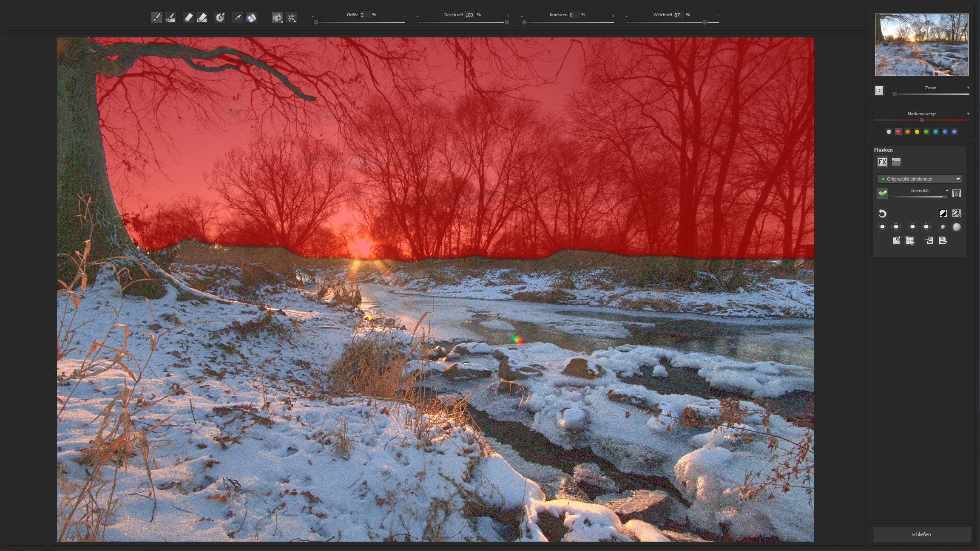This screenshot has width=980, height=551.
Task: Click the Maskenanzeige slider handle
Action: [922, 120]
